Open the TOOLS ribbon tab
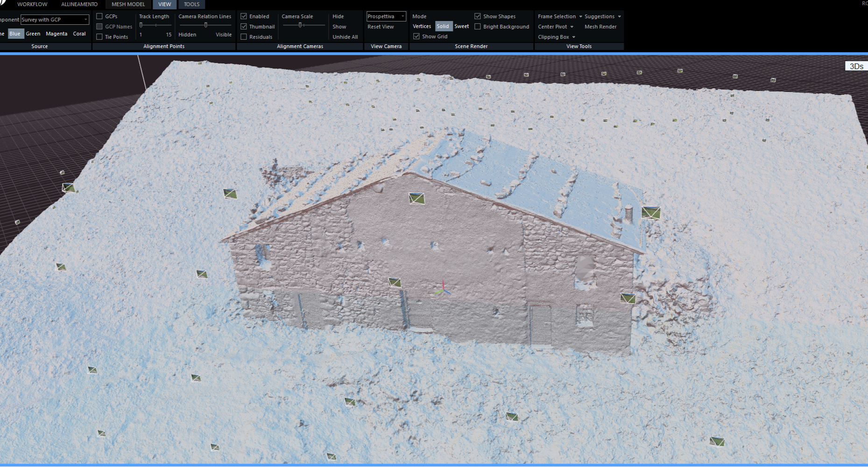This screenshot has height=467, width=868. click(191, 4)
